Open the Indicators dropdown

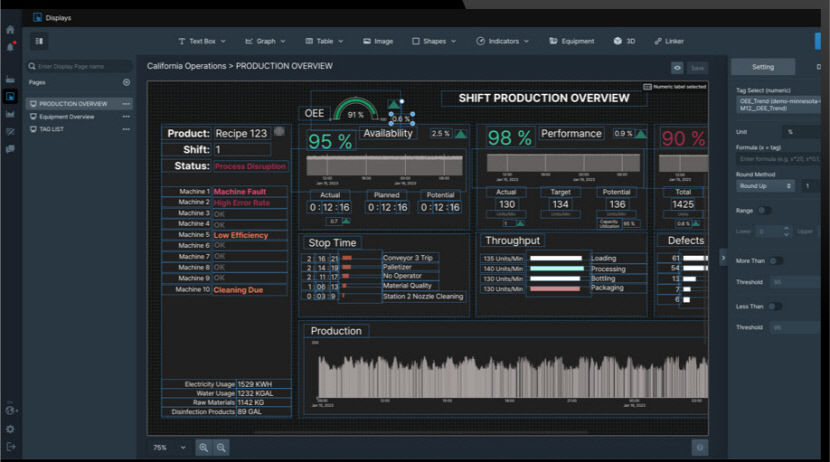tap(502, 41)
